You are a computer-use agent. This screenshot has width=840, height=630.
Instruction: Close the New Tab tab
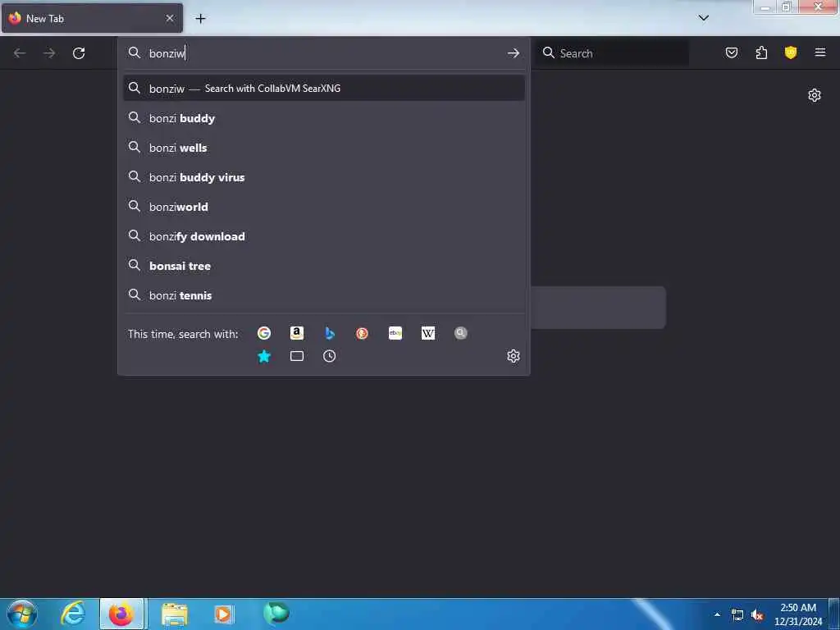(x=170, y=19)
